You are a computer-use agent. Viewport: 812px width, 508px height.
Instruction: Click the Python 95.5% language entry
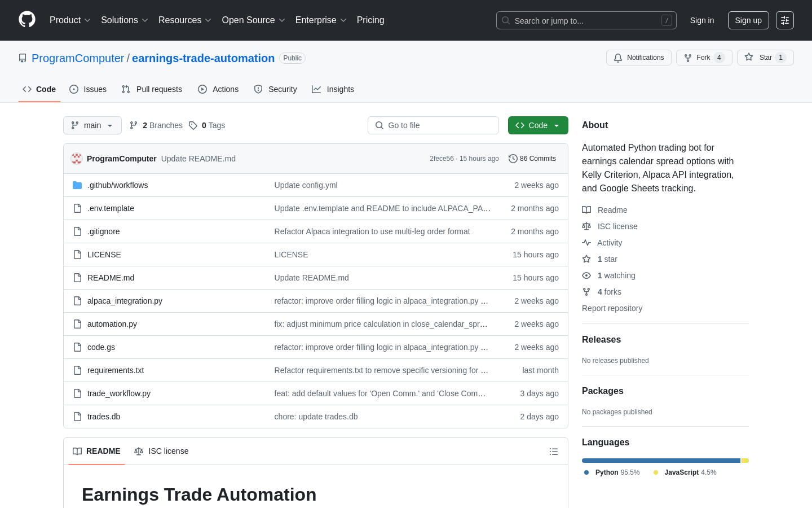[612, 472]
